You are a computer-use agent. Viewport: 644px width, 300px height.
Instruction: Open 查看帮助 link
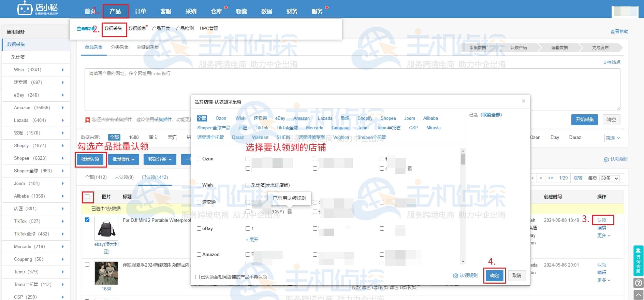(x=619, y=31)
